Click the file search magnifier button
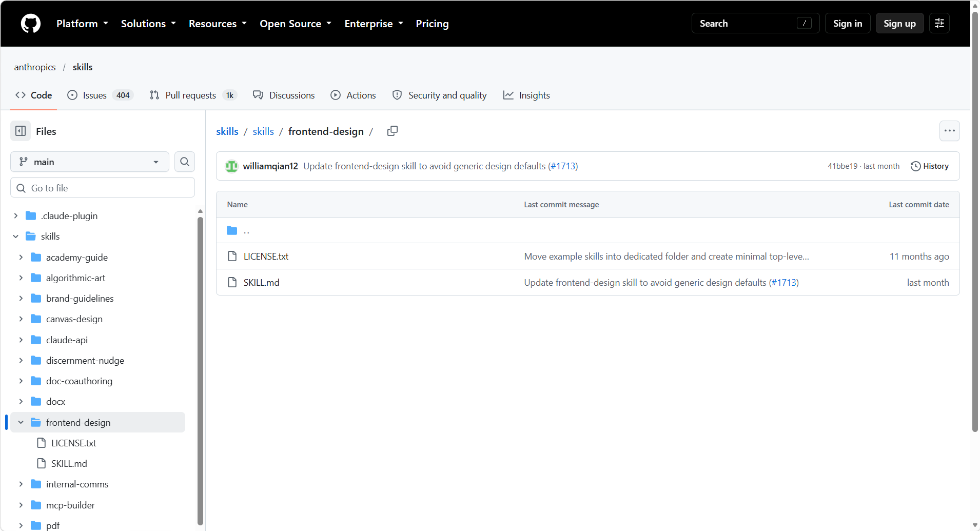The image size is (980, 531). [185, 162]
